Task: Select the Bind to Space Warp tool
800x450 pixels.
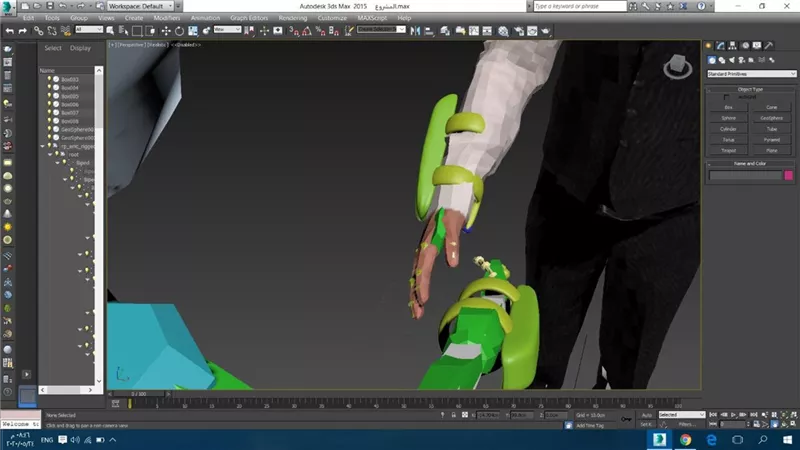Action: click(65, 31)
